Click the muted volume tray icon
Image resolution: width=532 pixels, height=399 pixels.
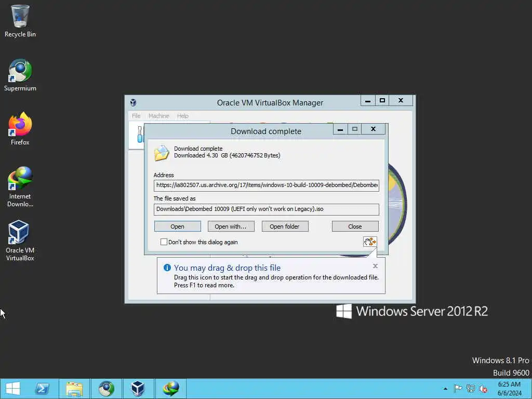pos(483,389)
